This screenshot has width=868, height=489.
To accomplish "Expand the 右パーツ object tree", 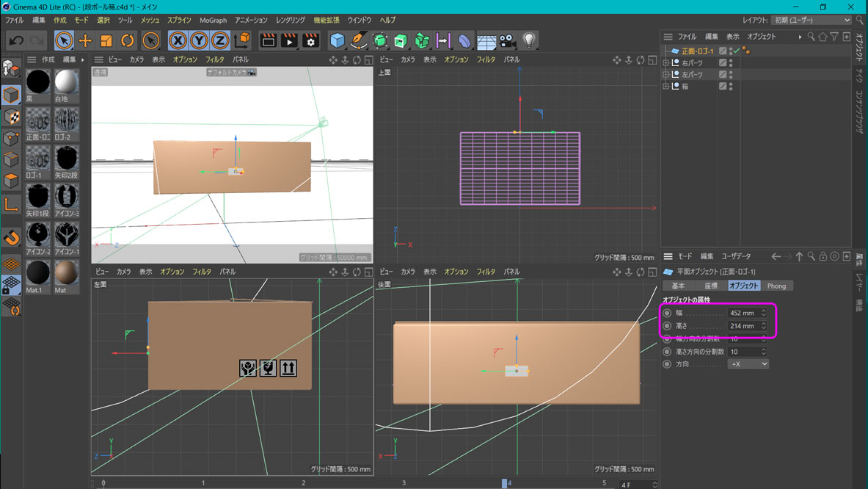I will click(666, 63).
